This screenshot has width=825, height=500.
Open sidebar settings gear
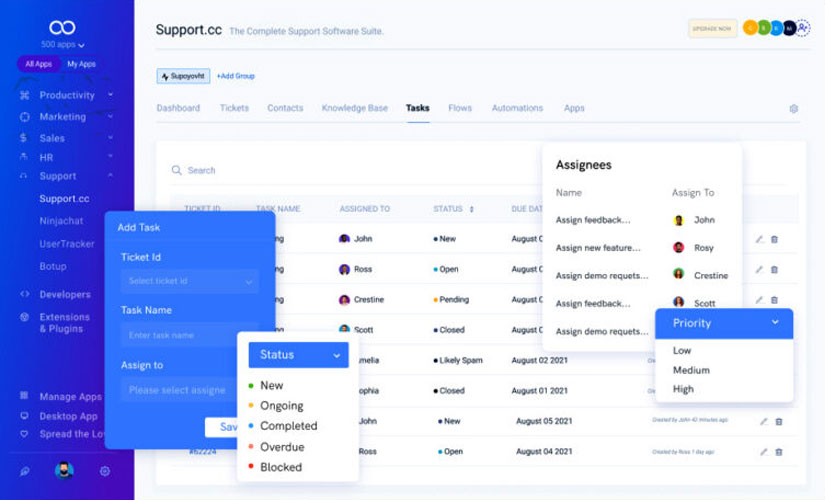[x=105, y=471]
